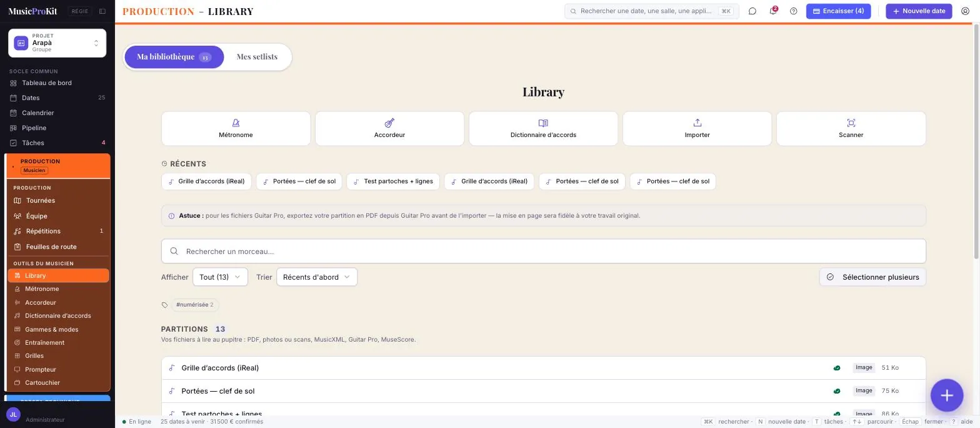Click cloud sync icon on Portées row
Screen dimensions: 980x428
click(x=837, y=391)
